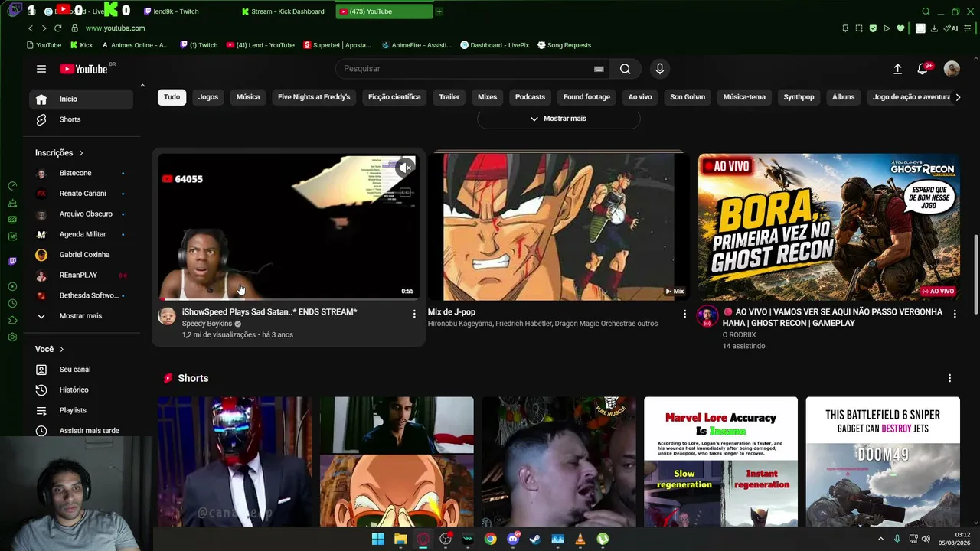Screen dimensions: 980x551
Task: Open Playlists in the sidebar
Action: point(81,411)
